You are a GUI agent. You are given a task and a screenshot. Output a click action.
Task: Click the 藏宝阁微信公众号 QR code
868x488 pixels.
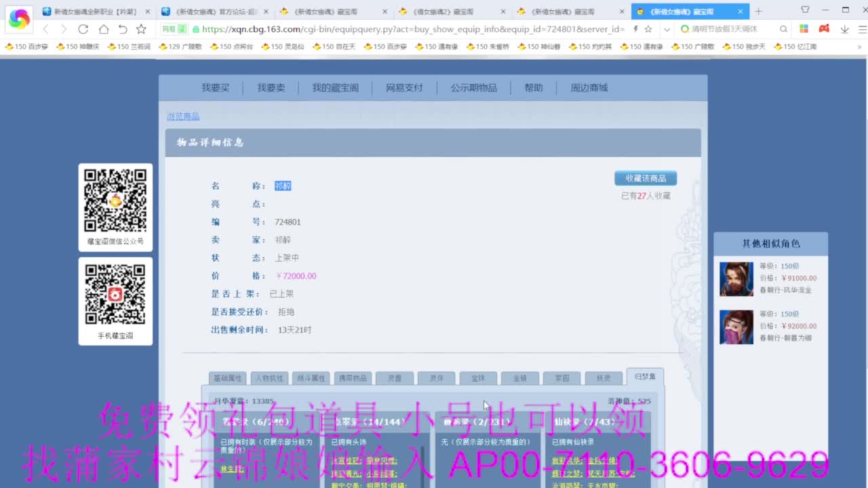(115, 200)
